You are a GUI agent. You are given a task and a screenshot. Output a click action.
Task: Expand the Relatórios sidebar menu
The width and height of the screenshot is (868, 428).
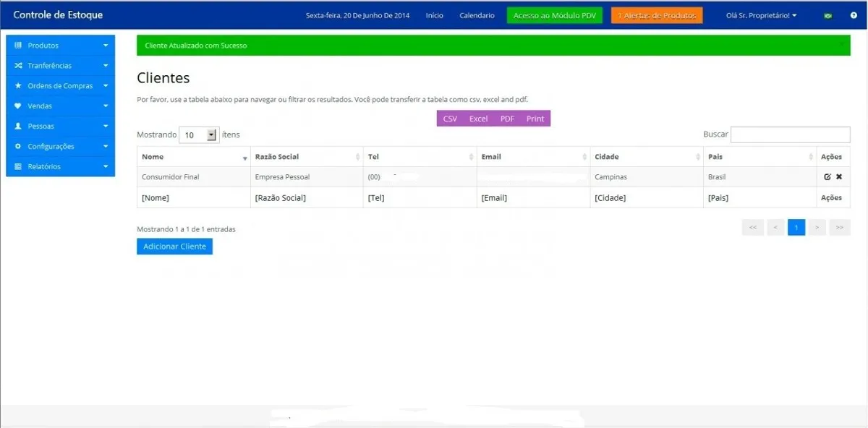[x=60, y=166]
